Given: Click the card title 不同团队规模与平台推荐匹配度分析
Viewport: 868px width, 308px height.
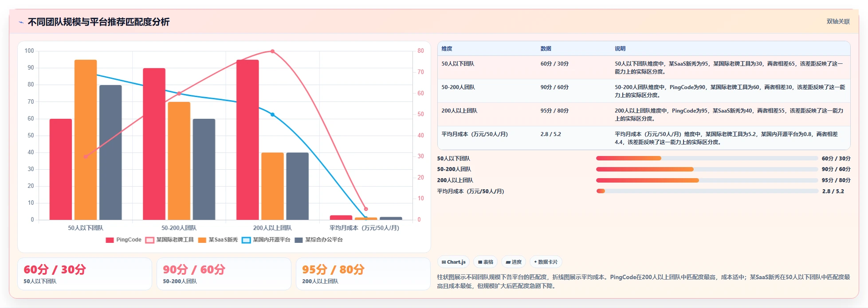Looking at the screenshot, I should pyautogui.click(x=98, y=22).
